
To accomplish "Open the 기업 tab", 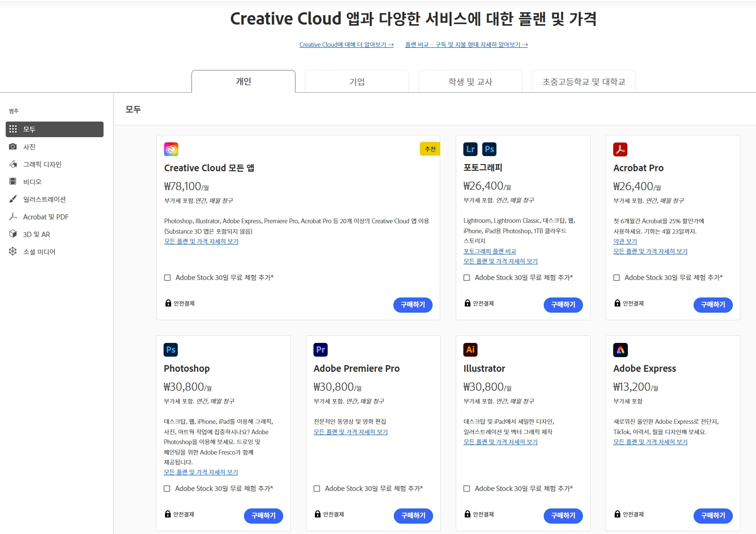I will 357,81.
